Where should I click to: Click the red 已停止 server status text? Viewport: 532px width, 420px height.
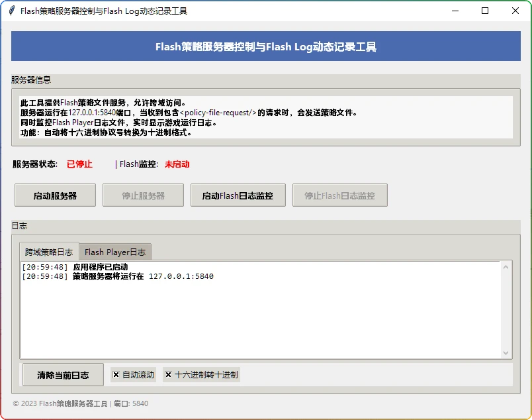[x=79, y=164]
